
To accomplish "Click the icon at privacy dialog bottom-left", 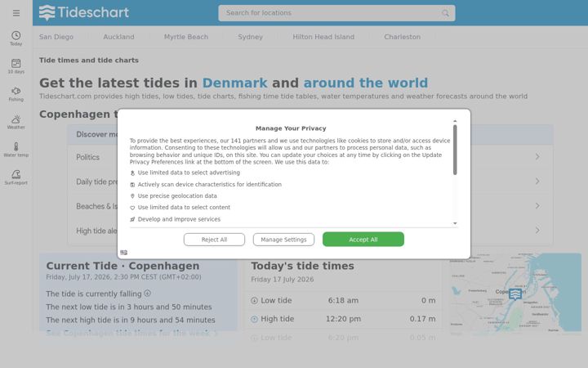I will [x=124, y=253].
